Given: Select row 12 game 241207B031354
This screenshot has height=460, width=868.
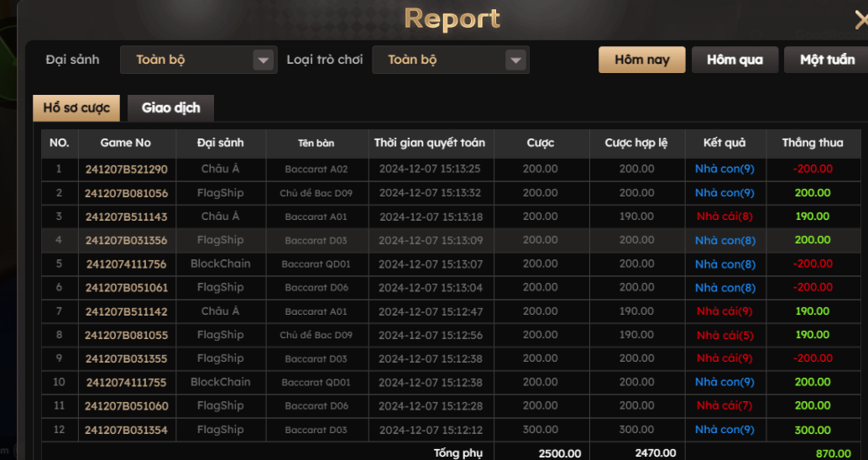Looking at the screenshot, I should pos(126,430).
